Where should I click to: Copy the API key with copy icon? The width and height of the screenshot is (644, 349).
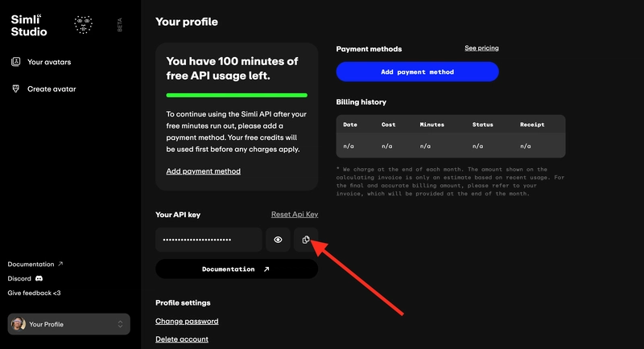(x=306, y=240)
